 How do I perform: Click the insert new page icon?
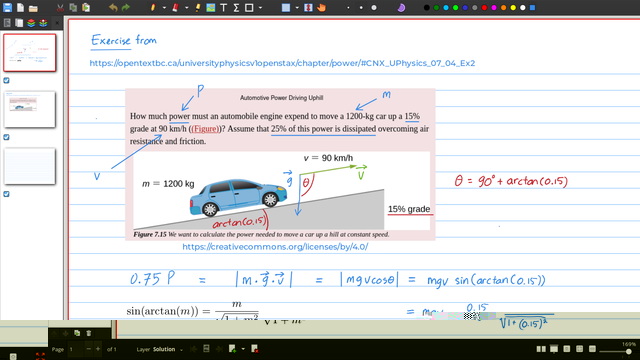pos(232,349)
